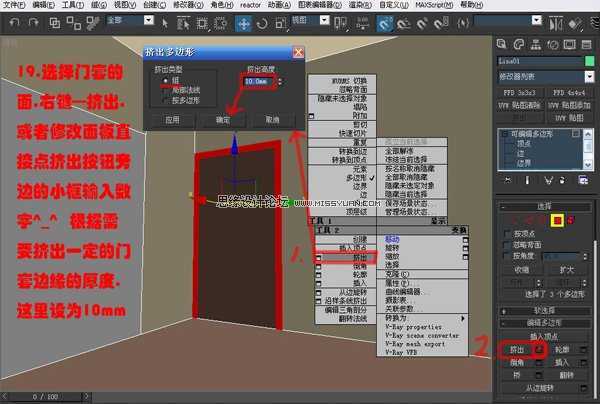Viewport: 600px width, 404px height.
Task: Select the Polygon sub-object level icon
Action: pyautogui.click(x=557, y=220)
